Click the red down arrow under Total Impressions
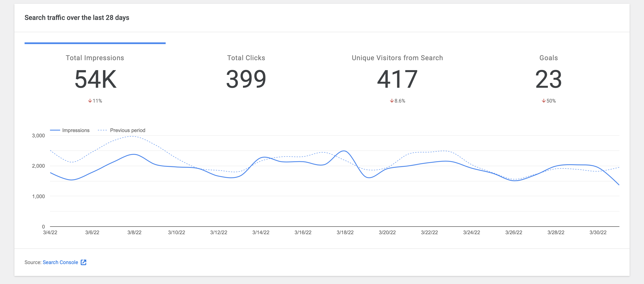The image size is (644, 284). click(x=90, y=101)
